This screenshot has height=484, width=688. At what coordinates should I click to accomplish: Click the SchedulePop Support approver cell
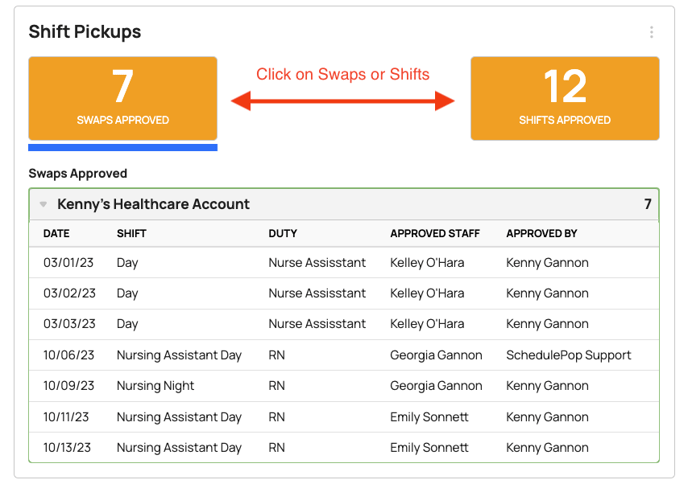[x=569, y=355]
